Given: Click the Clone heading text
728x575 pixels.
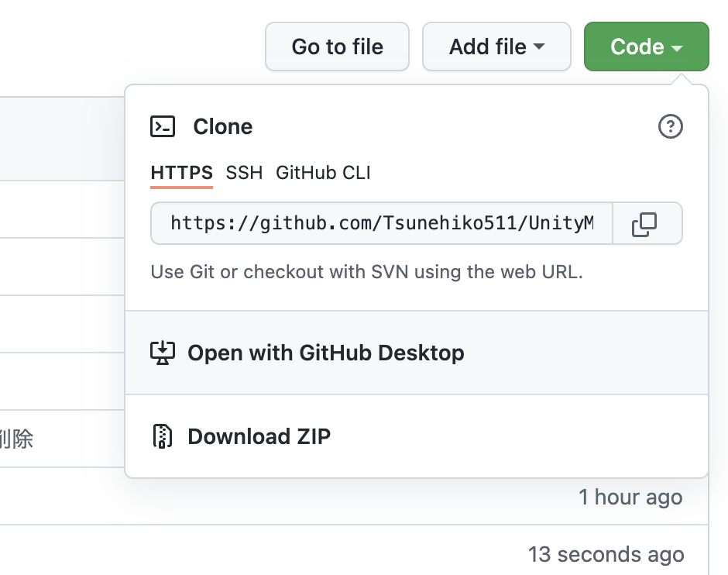Looking at the screenshot, I should pos(223,126).
